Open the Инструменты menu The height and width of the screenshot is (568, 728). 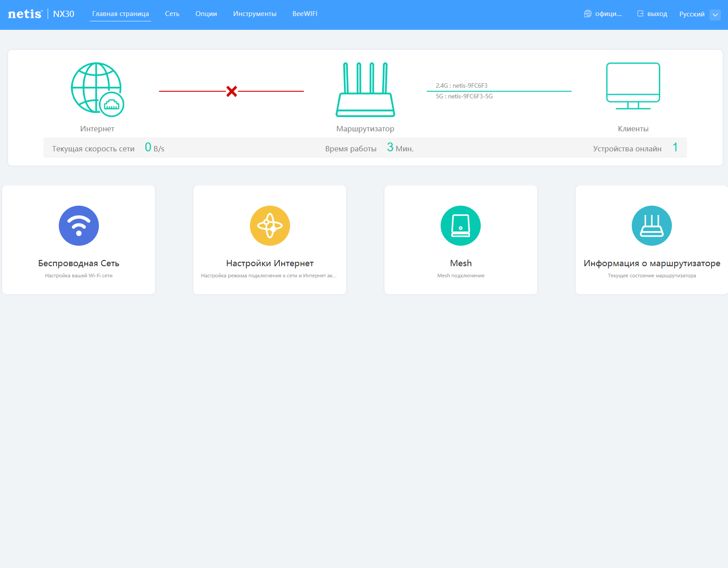tap(255, 14)
